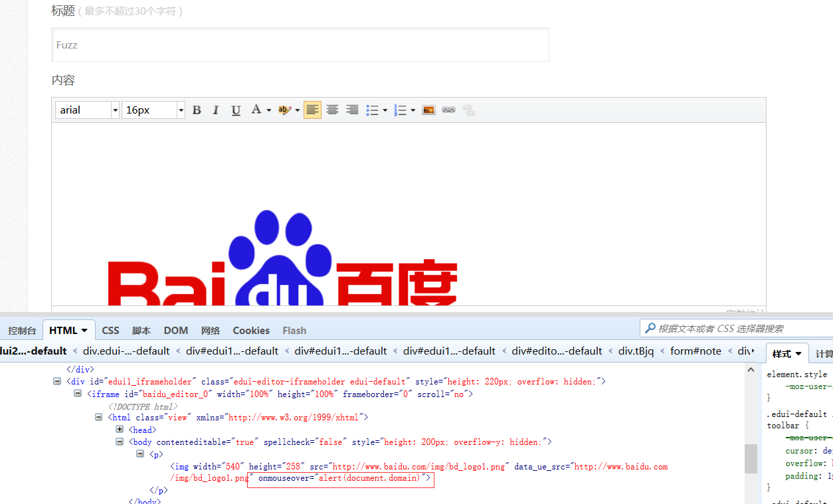Open bullet list style dropdown arrow

click(385, 110)
